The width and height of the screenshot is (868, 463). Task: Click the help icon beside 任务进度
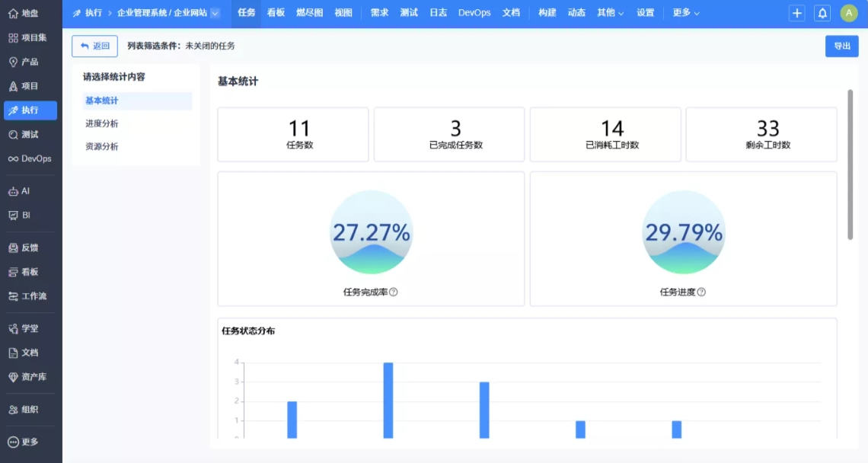701,292
